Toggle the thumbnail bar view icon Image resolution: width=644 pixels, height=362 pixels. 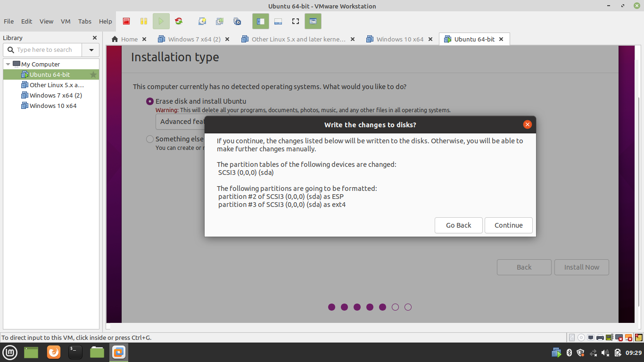[278, 21]
